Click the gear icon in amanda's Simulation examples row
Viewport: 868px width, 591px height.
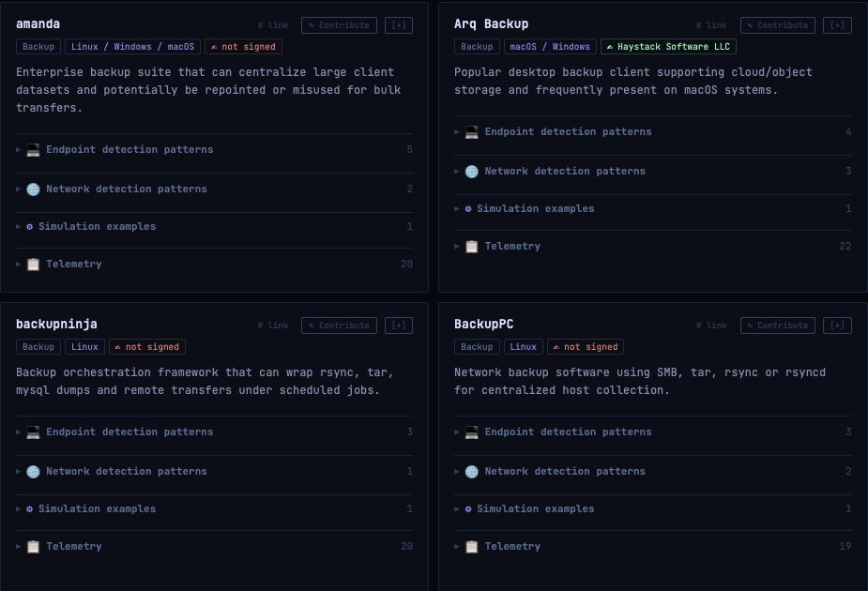point(30,227)
